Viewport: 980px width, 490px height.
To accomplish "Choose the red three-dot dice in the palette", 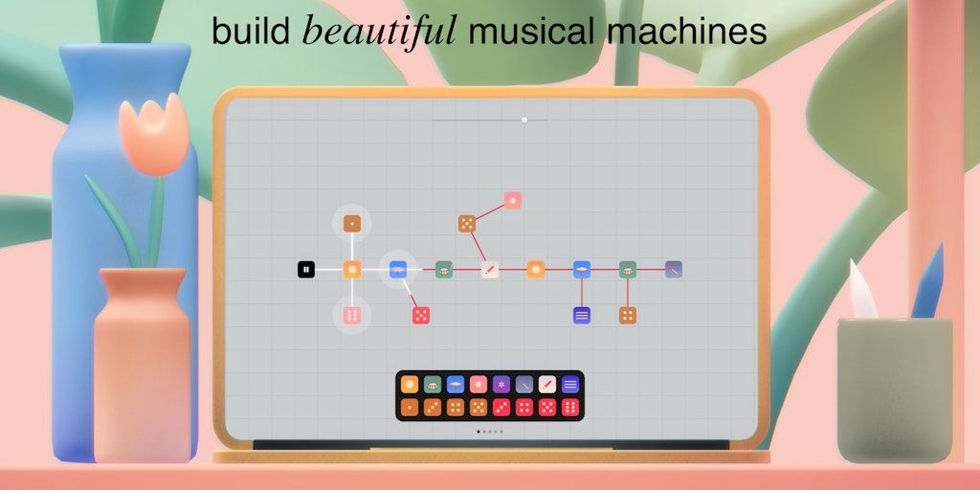I will coord(501,408).
